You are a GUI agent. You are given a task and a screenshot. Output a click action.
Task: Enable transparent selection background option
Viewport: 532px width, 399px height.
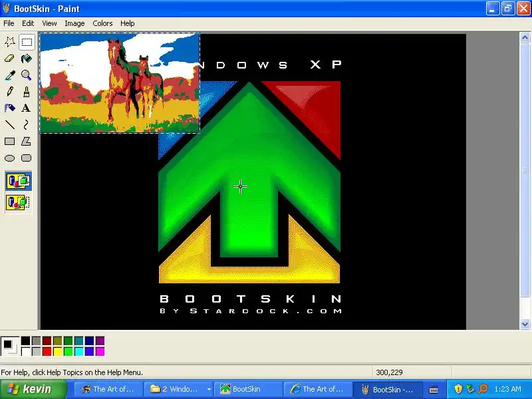[19, 203]
